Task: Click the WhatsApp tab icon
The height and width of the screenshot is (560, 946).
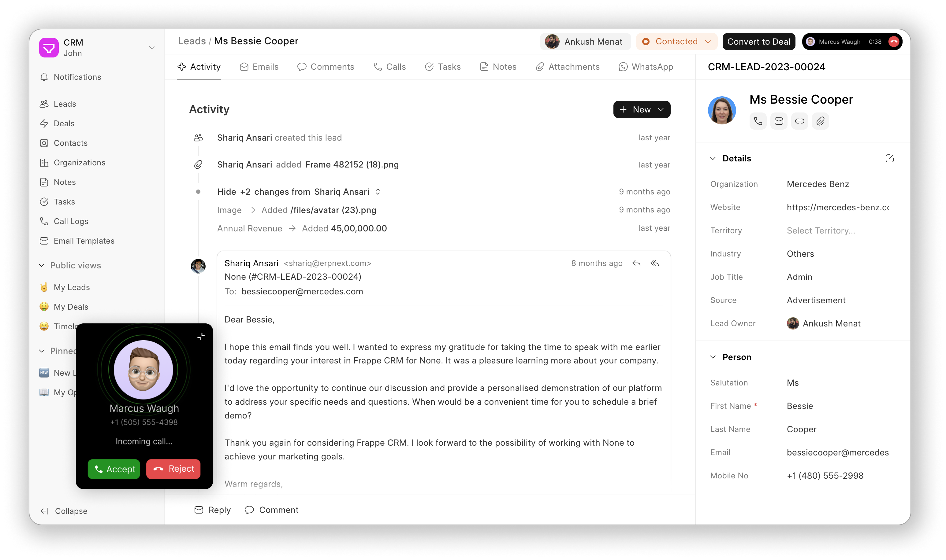Action: click(x=622, y=67)
